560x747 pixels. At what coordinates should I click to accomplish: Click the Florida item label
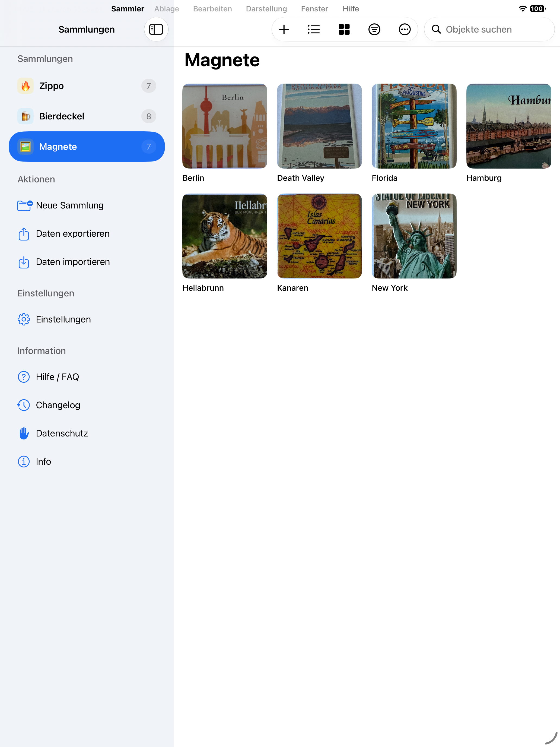coord(384,178)
